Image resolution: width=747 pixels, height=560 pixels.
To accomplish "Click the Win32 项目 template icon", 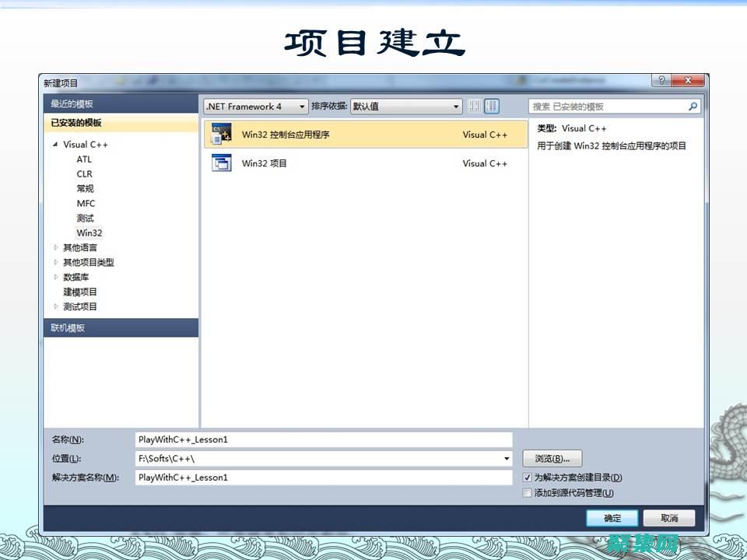I will 222,163.
